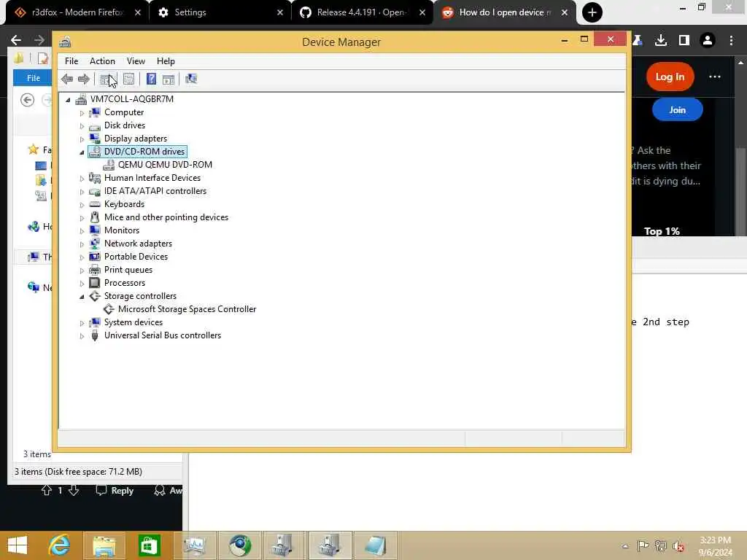Image resolution: width=747 pixels, height=560 pixels.
Task: Switch to r3dfox - Modern Firefox tab
Action: coord(77,12)
